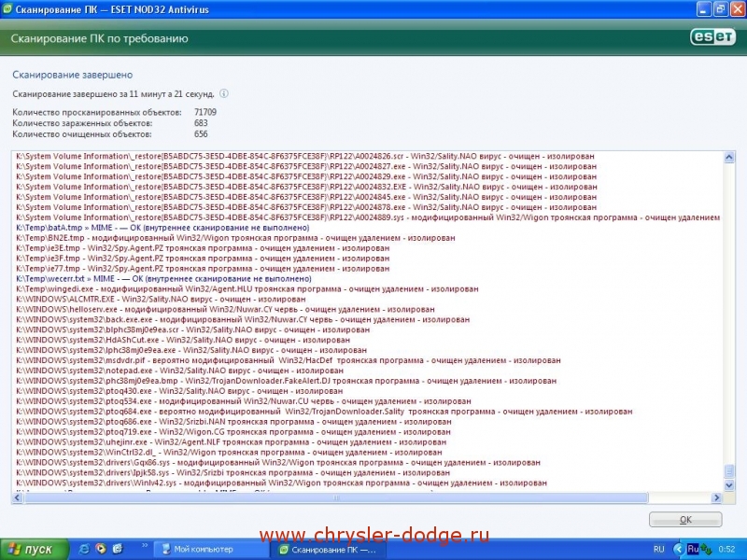The image size is (747, 560).
Task: Click the log's vertical scroll up arrow
Action: point(729,157)
